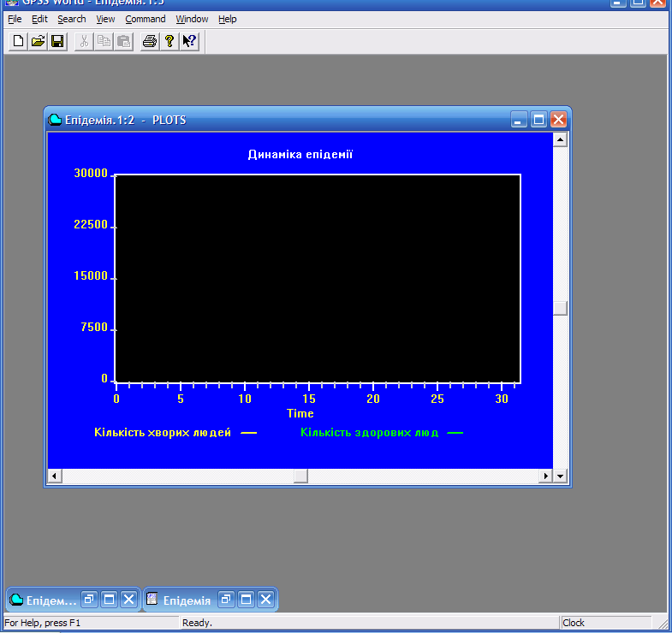672x633 pixels.
Task: Restore the minimized 'Епідем...' window
Action: [x=89, y=599]
